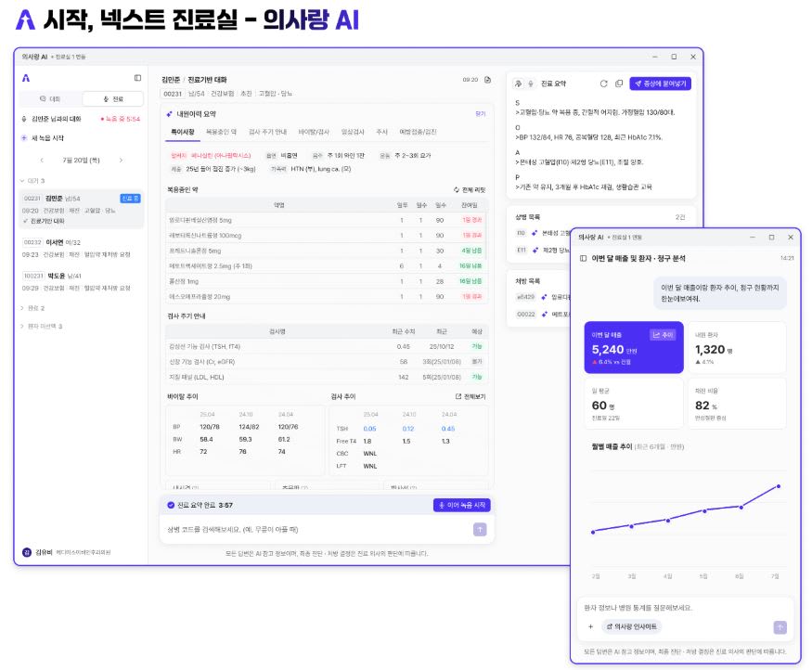Image resolution: width=812 pixels, height=670 pixels.
Task: Click the 갑상선 기능 검사 (TSH, fT4) row
Action: click(x=327, y=346)
